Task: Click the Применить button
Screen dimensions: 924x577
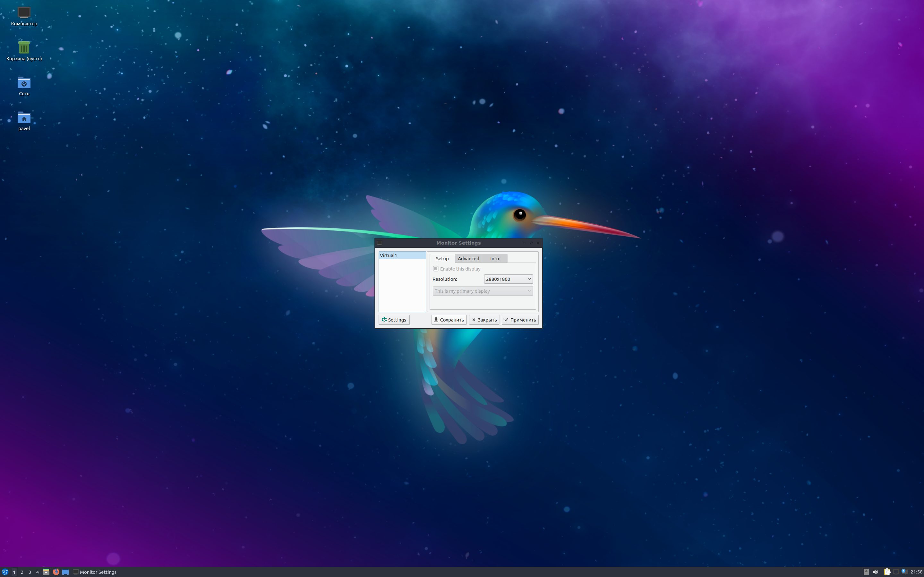Action: coord(520,320)
